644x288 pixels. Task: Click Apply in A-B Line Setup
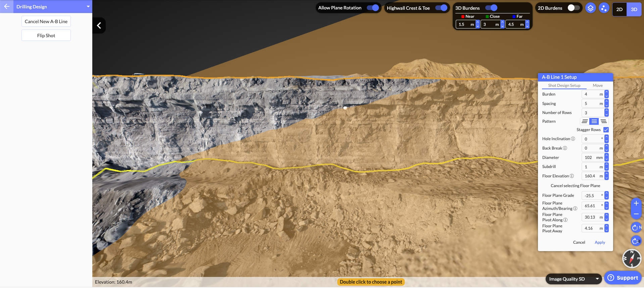600,242
